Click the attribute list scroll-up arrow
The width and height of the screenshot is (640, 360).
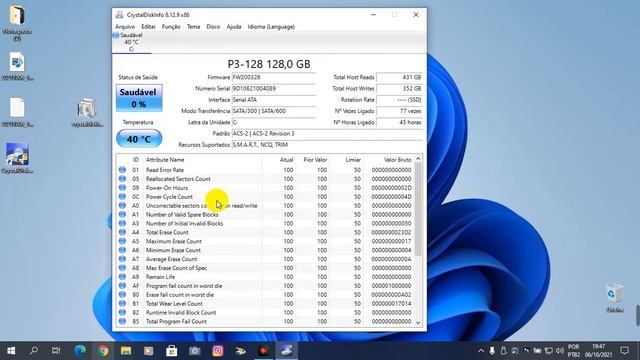click(x=418, y=159)
